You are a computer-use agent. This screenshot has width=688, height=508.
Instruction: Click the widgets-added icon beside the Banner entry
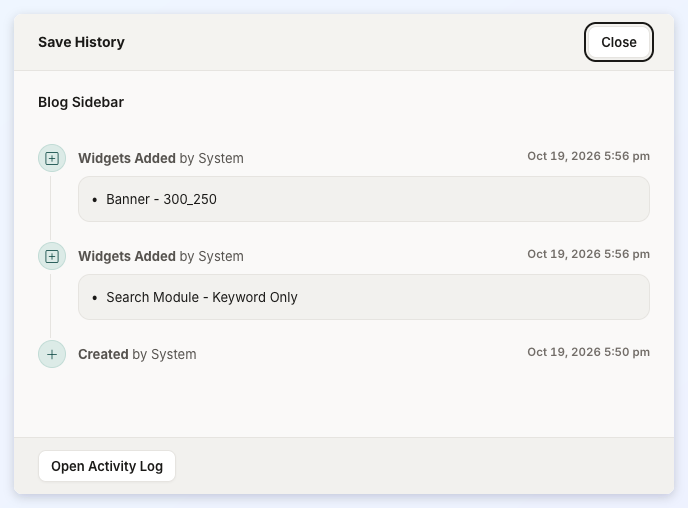click(x=52, y=158)
